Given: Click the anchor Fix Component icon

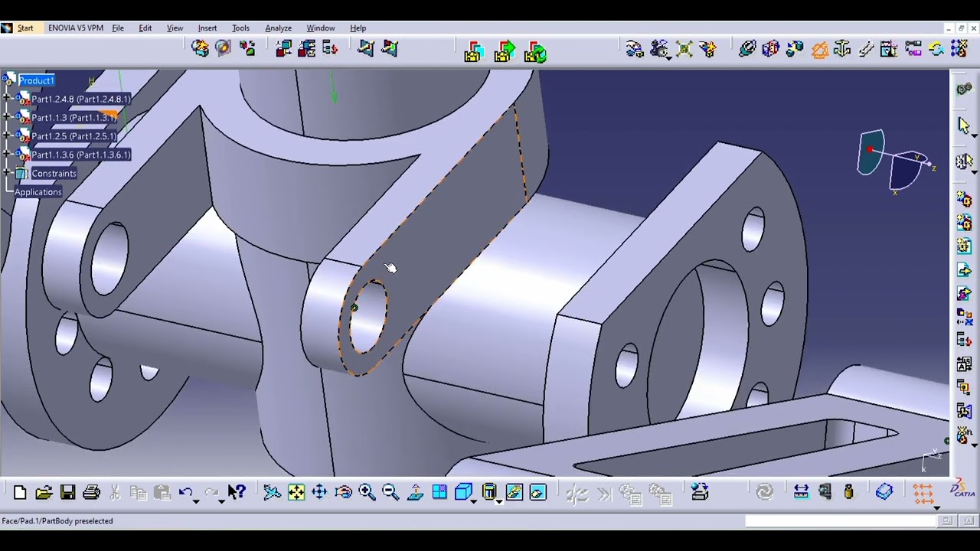Looking at the screenshot, I should coord(842,49).
